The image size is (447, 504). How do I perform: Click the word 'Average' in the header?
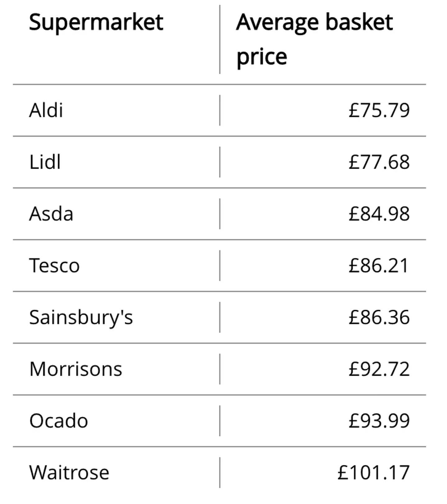pyautogui.click(x=277, y=22)
